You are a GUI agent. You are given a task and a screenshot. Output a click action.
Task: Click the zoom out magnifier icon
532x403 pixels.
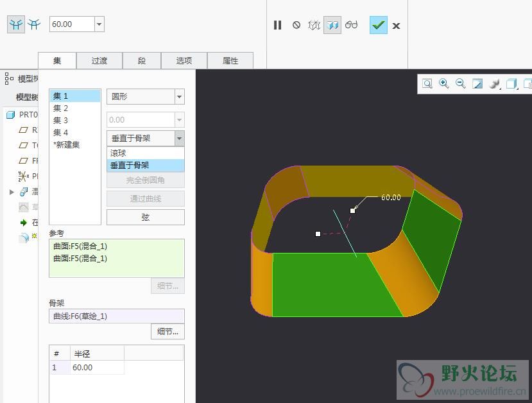pos(460,83)
